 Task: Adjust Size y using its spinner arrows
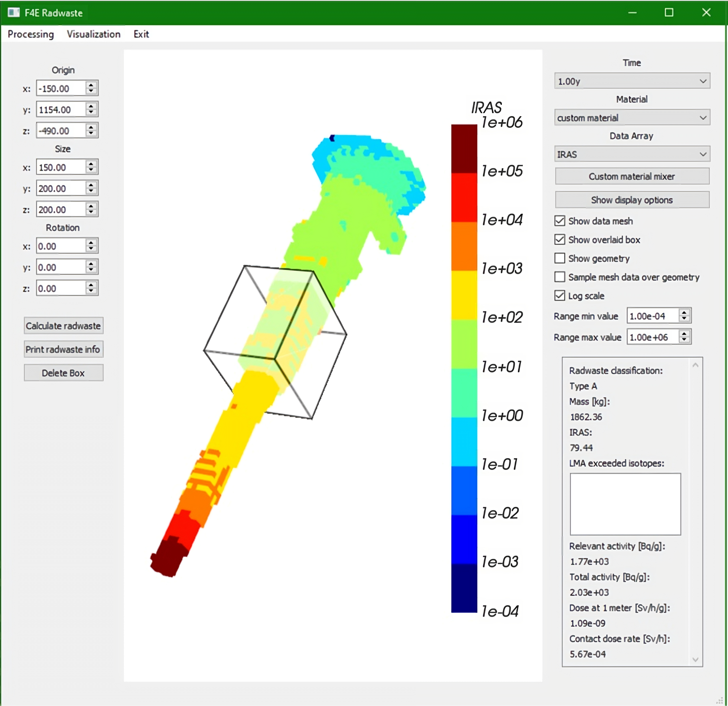[x=91, y=188]
